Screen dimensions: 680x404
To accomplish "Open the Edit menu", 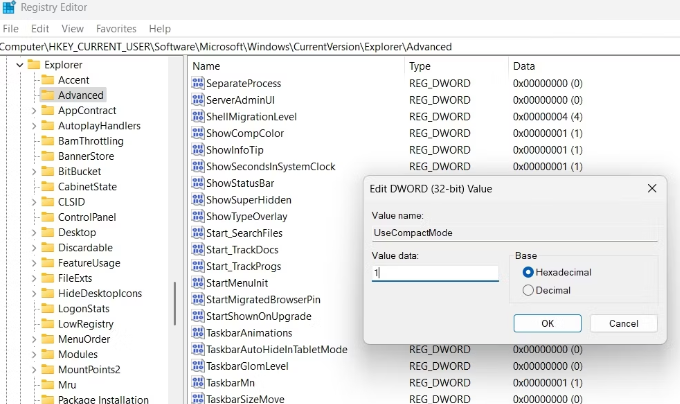I will [x=40, y=29].
